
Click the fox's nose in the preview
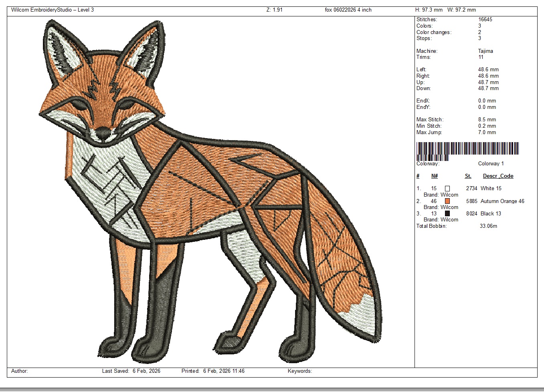(x=103, y=132)
